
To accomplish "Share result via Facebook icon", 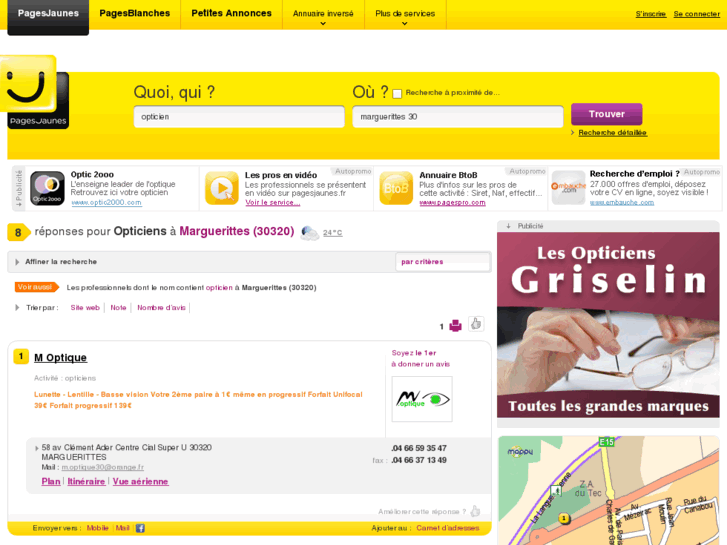I will click(140, 528).
